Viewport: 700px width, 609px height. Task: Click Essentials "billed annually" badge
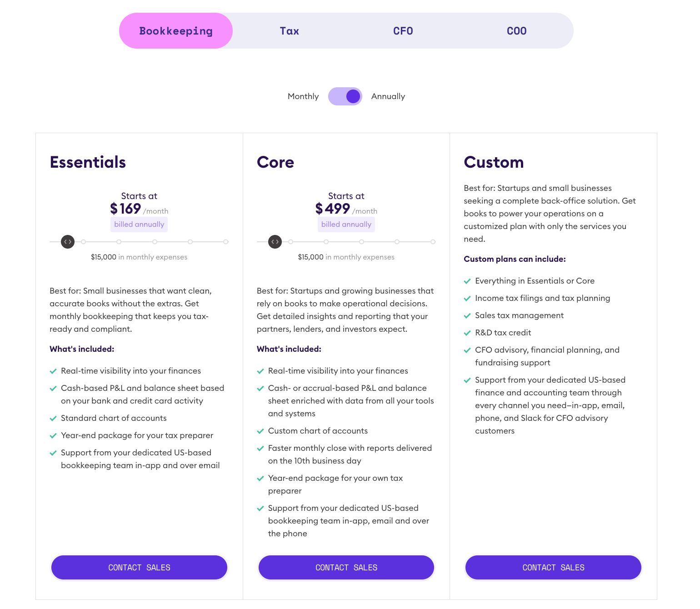tap(139, 225)
